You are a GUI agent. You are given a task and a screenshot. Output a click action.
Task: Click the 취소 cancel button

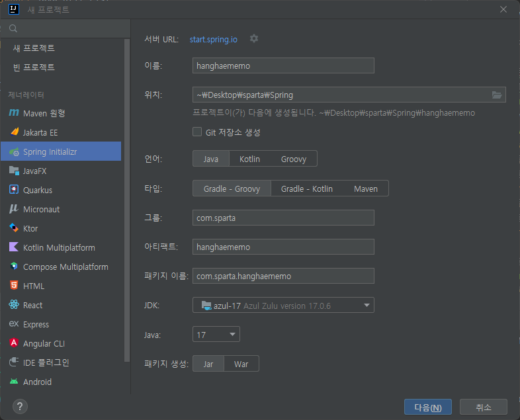click(483, 407)
